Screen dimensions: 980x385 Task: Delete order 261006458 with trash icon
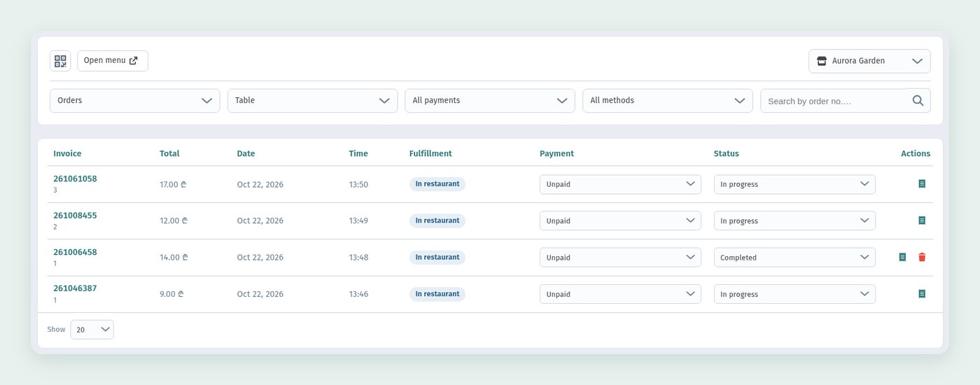(x=922, y=257)
